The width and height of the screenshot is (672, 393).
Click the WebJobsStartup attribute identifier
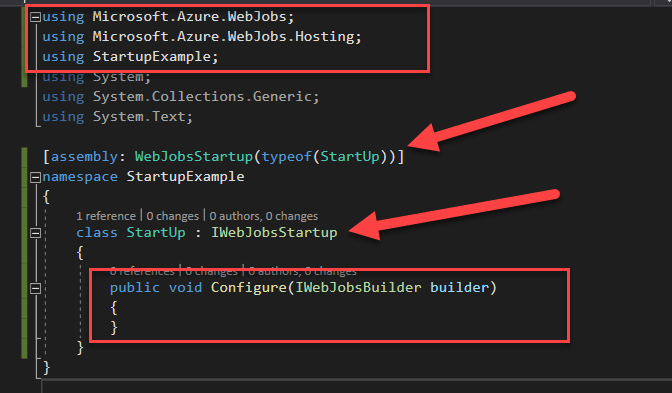point(194,156)
